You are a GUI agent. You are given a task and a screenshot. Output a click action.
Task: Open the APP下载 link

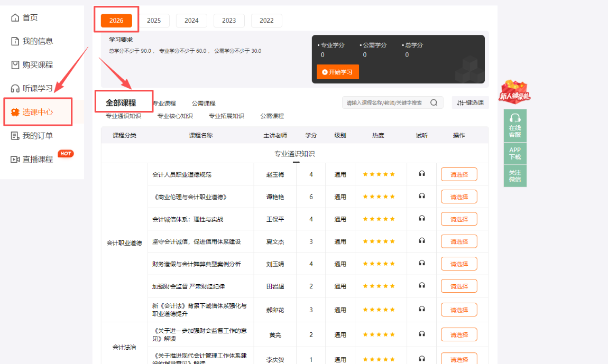pos(514,153)
